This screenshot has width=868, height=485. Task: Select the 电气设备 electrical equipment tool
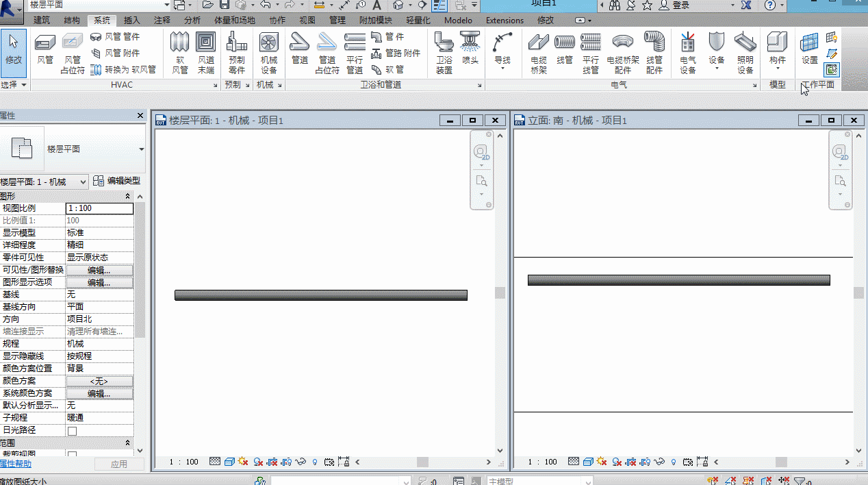688,53
